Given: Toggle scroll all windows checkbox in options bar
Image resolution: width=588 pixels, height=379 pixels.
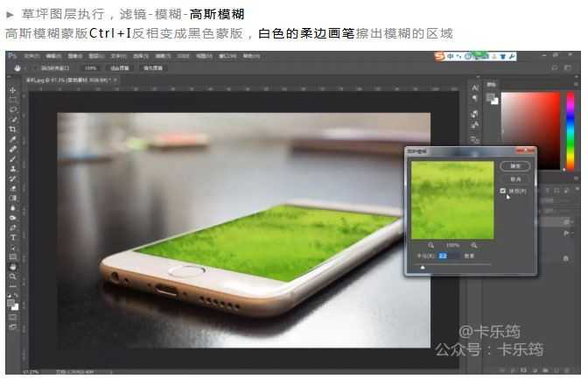Looking at the screenshot, I should pyautogui.click(x=39, y=67).
